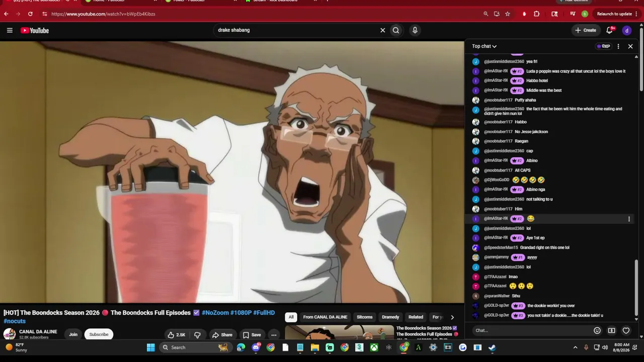
Task: Open more actions for the video
Action: (x=274, y=335)
